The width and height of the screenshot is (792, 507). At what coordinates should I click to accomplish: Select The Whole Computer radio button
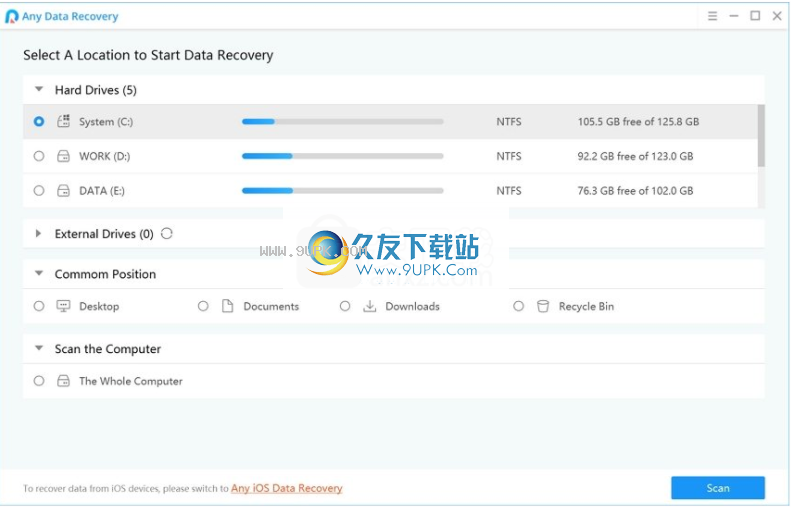coord(39,381)
